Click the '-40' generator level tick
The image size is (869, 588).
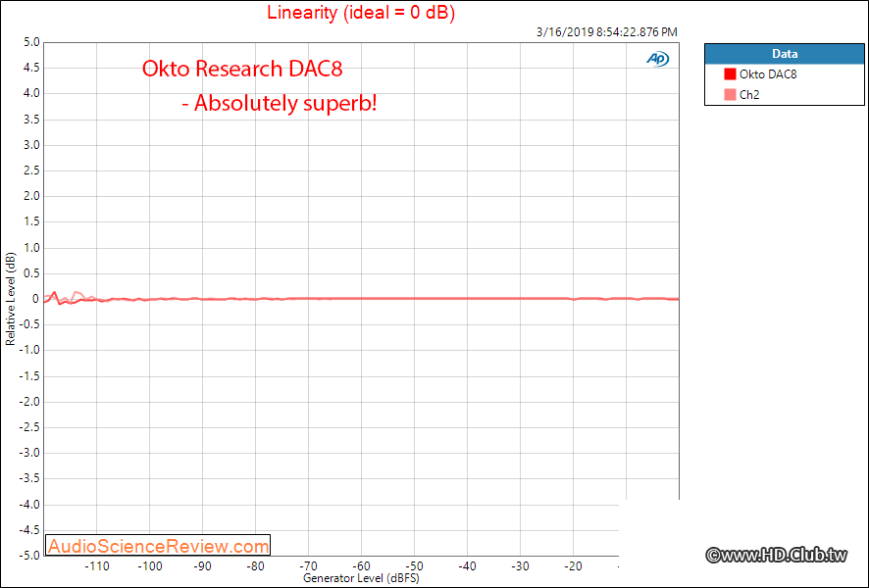pos(467,566)
